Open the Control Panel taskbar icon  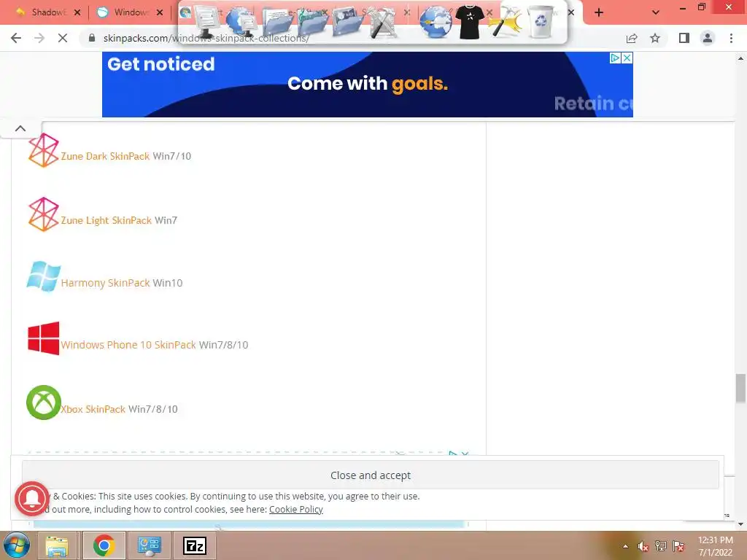tap(149, 545)
